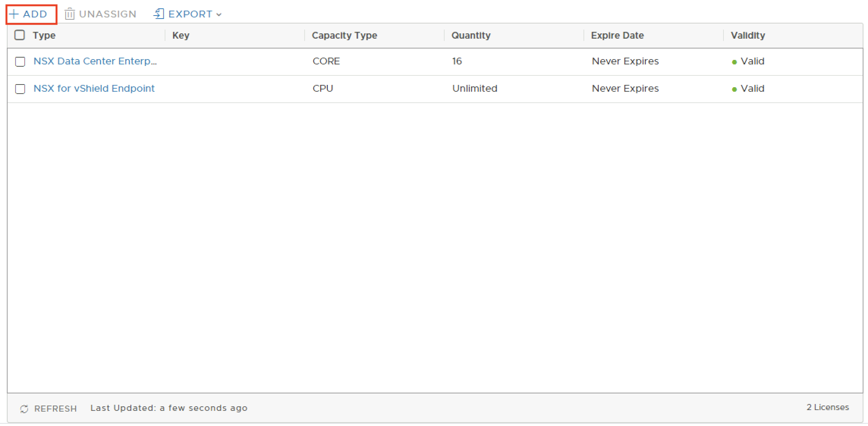Toggle the select-all checkbox in header

click(x=20, y=35)
